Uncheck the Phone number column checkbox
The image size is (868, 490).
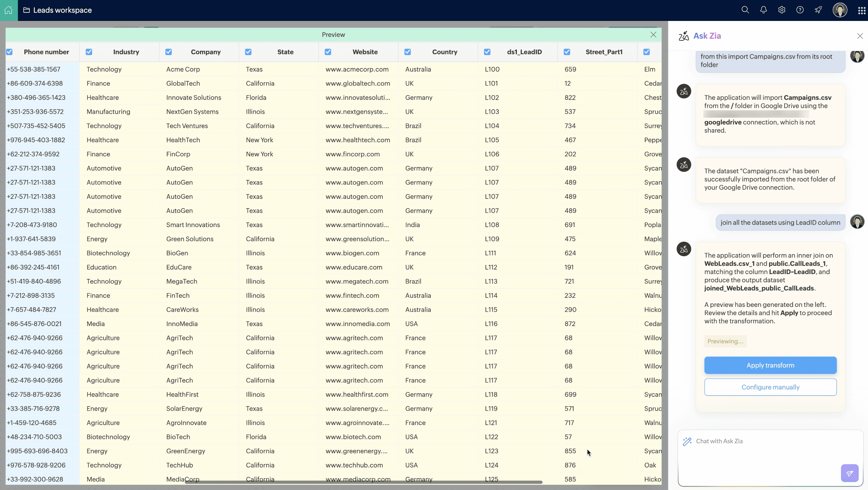[x=9, y=52]
